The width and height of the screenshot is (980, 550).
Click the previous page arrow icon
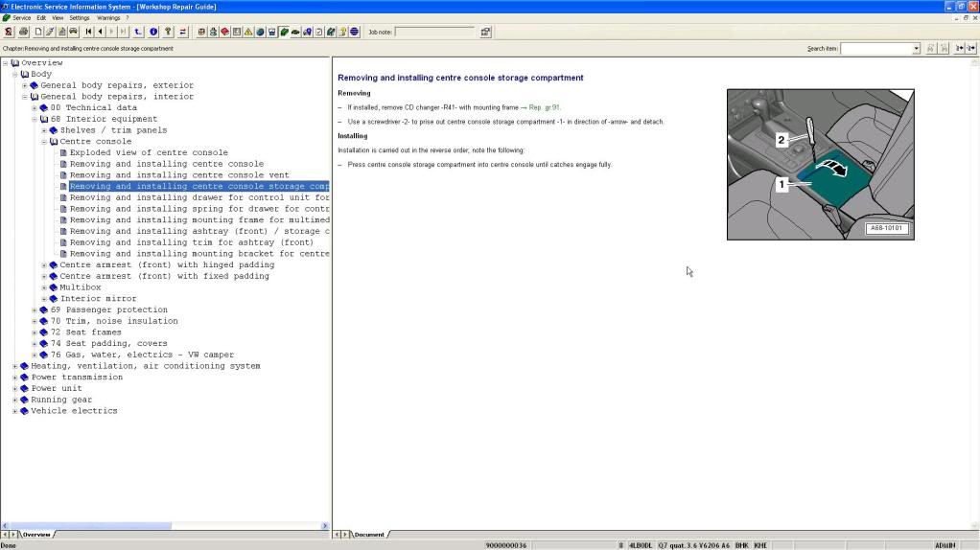tap(101, 32)
